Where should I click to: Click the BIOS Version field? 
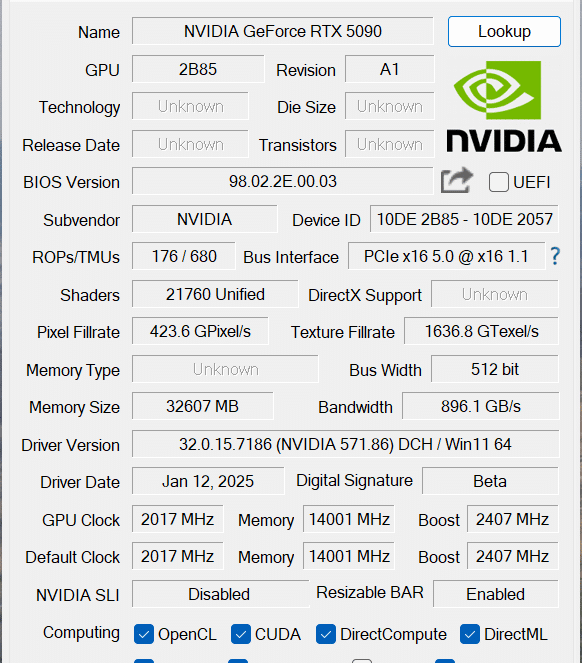click(283, 181)
